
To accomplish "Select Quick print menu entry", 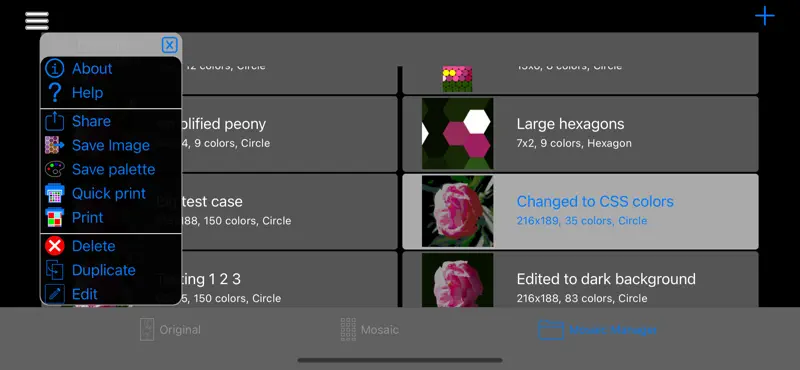I will click(109, 193).
